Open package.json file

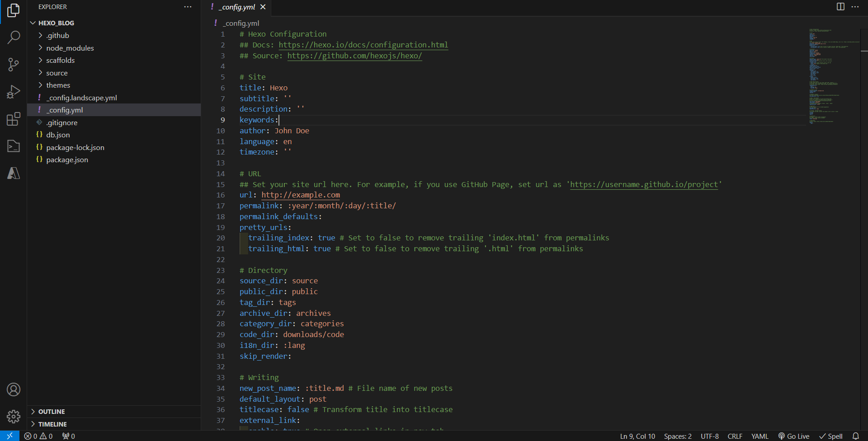[114, 160]
